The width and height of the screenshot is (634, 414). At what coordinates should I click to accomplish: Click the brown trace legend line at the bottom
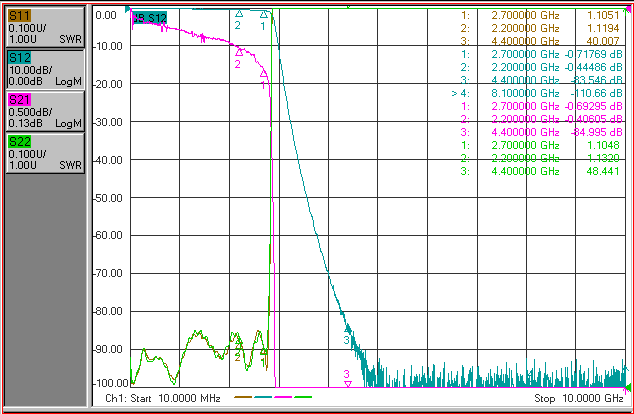[243, 397]
